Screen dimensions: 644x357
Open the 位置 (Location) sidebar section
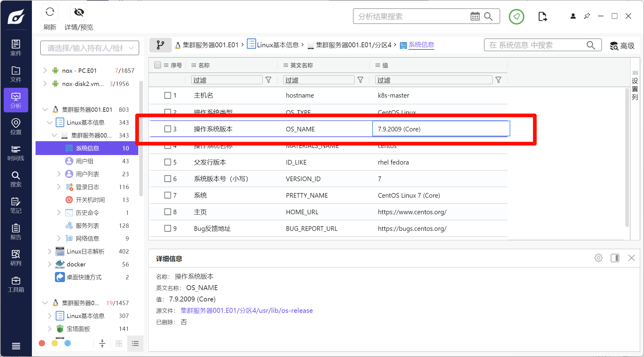[x=16, y=126]
